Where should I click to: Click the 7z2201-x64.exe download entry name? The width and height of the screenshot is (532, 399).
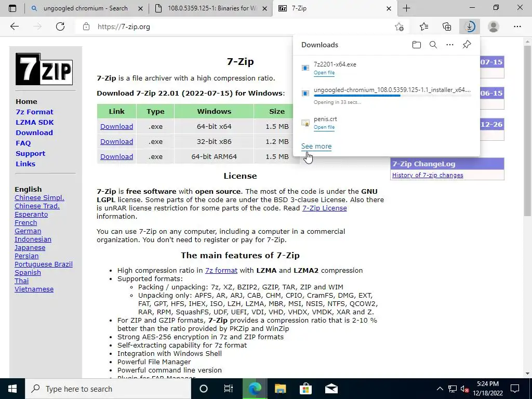coord(335,64)
